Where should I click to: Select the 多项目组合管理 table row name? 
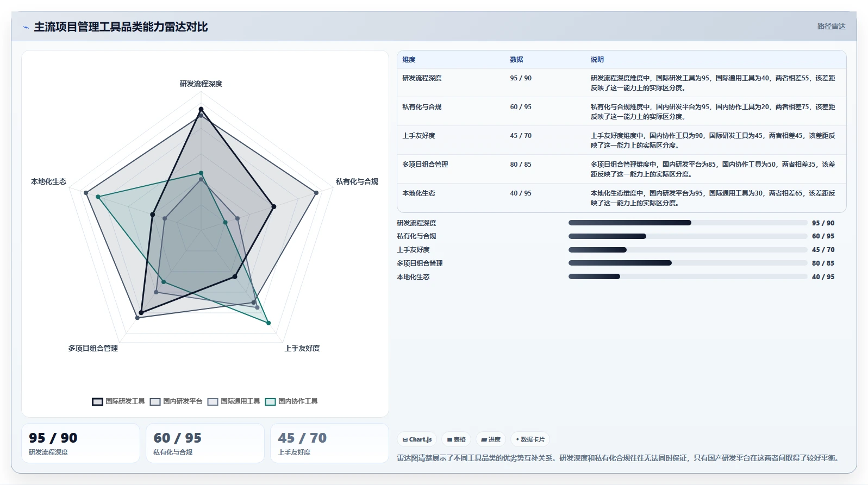[425, 165]
